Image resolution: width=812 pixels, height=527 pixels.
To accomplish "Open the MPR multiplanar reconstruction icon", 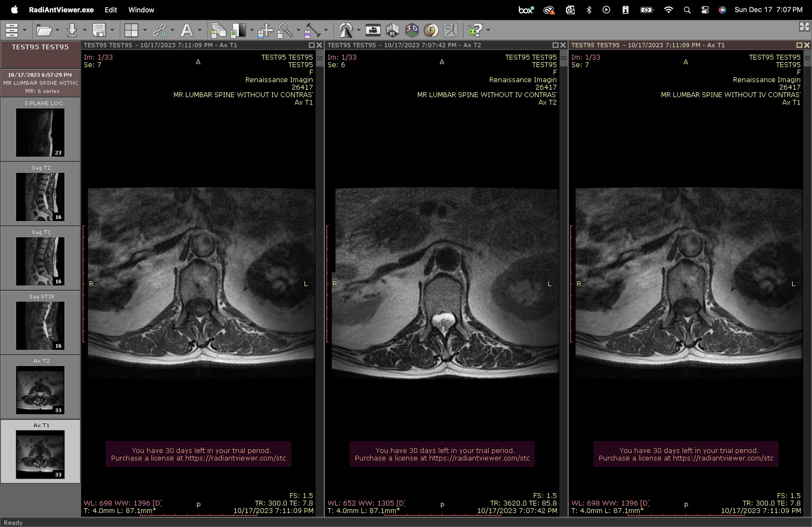I will click(x=392, y=30).
